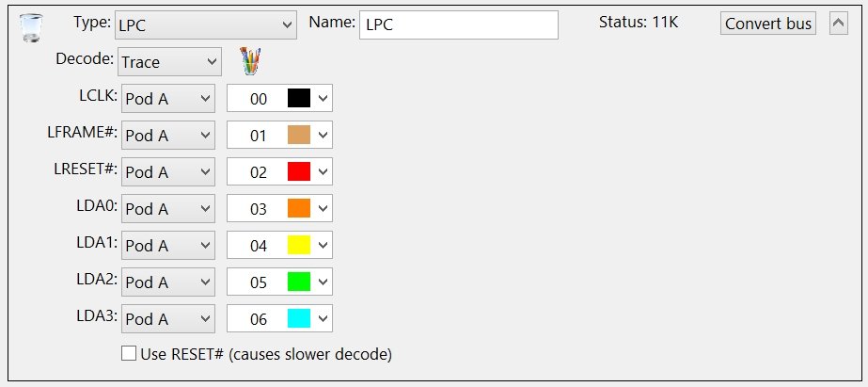Click the Name text field

point(458,24)
